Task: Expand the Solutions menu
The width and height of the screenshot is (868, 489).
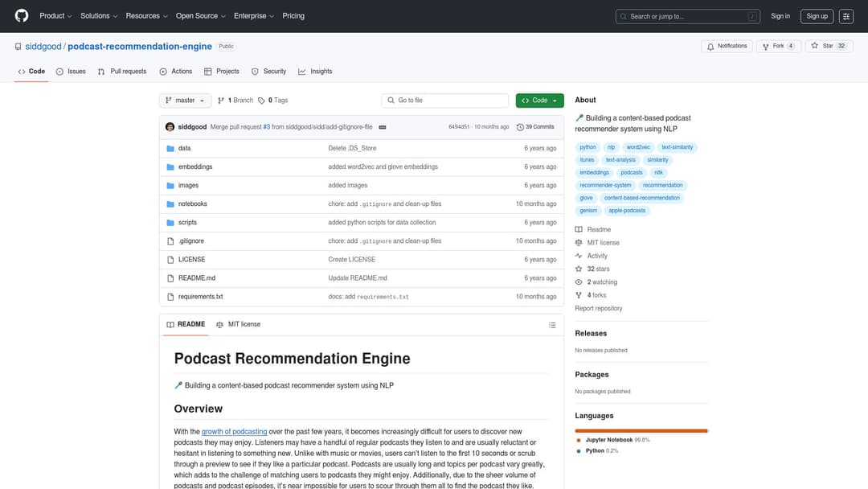Action: tap(99, 16)
